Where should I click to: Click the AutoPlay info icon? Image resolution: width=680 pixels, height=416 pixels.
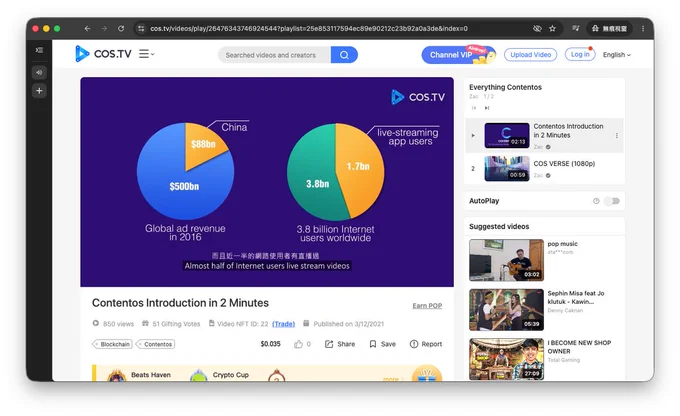pyautogui.click(x=596, y=201)
